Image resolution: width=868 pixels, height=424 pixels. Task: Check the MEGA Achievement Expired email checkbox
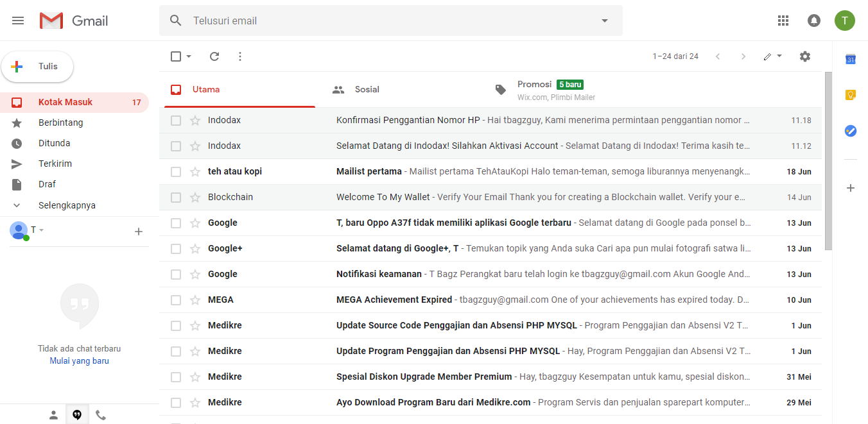175,300
